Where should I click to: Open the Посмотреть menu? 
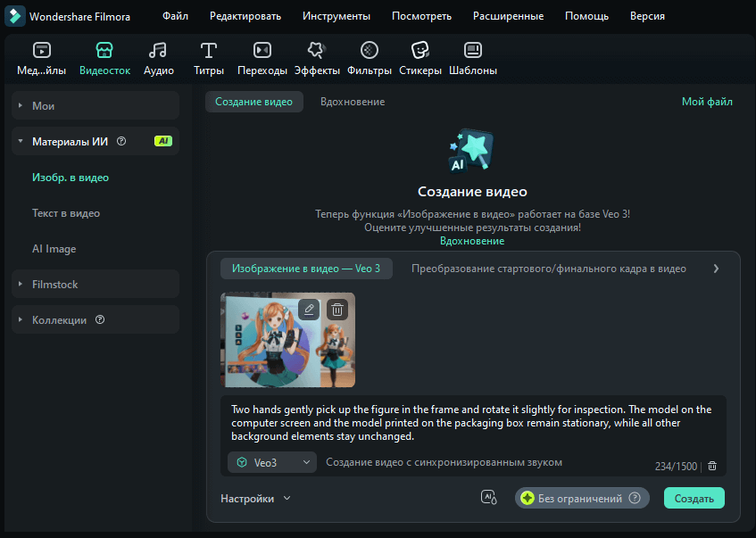pyautogui.click(x=421, y=16)
